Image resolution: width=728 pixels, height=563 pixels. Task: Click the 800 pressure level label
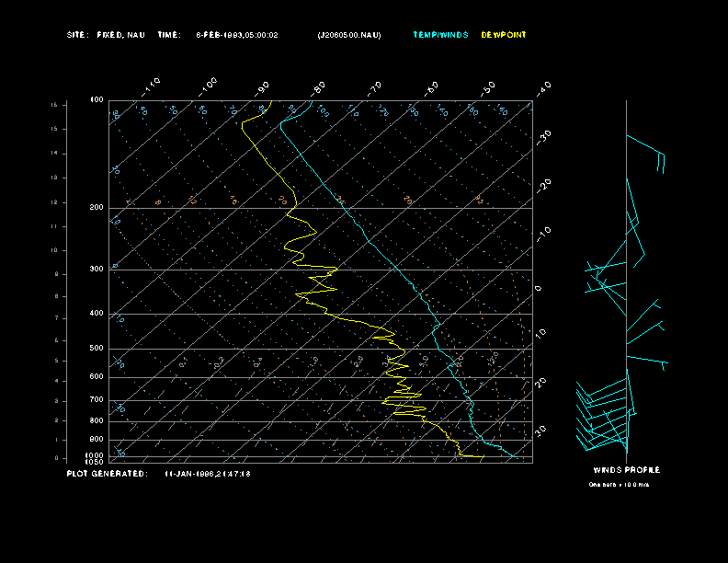click(x=97, y=420)
